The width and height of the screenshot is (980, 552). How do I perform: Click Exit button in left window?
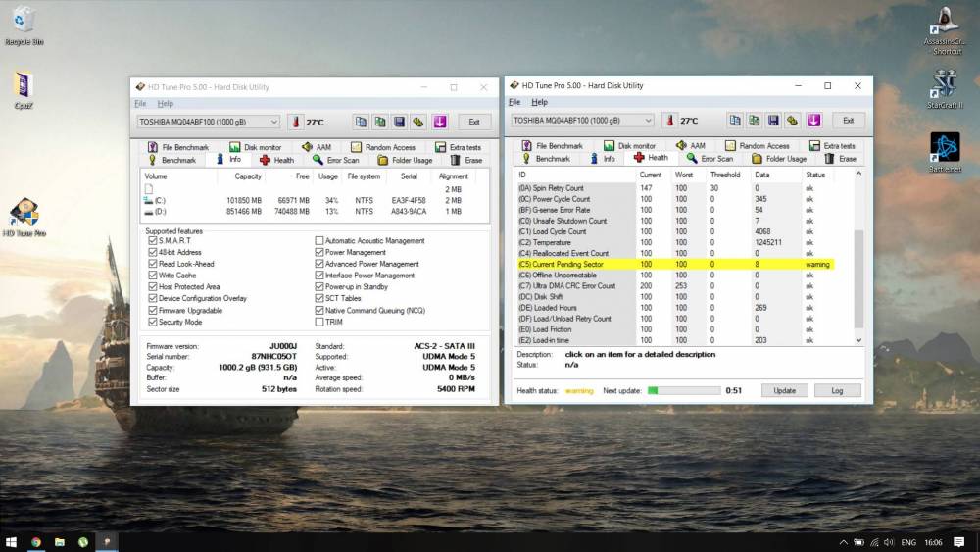[x=474, y=122]
